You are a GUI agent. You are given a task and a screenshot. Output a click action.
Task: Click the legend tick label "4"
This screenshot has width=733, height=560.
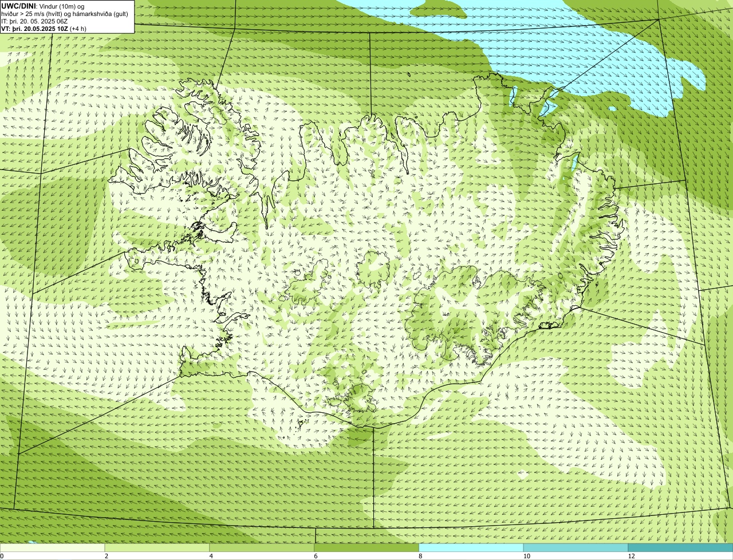tap(211, 556)
